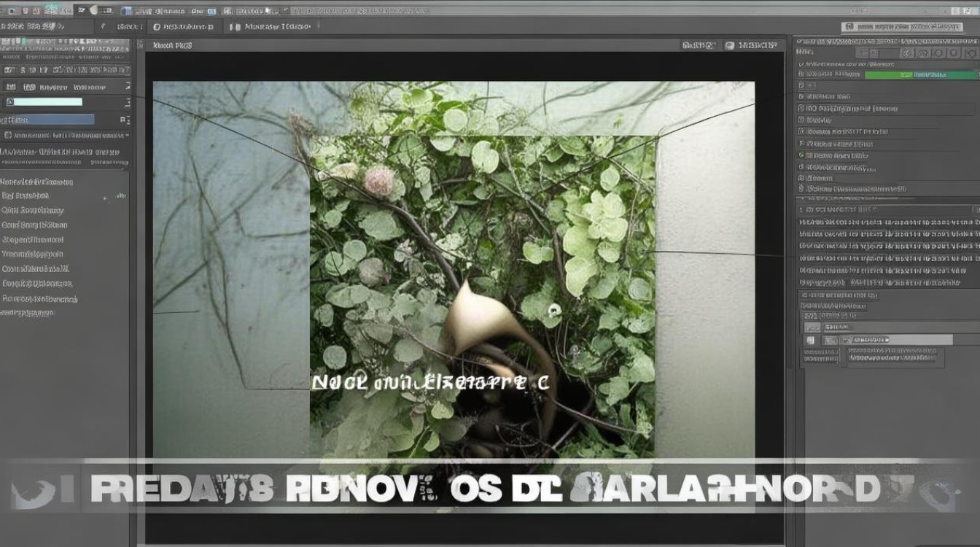Expand the control right of the blue highlighted row
980x547 pixels.
(124, 120)
